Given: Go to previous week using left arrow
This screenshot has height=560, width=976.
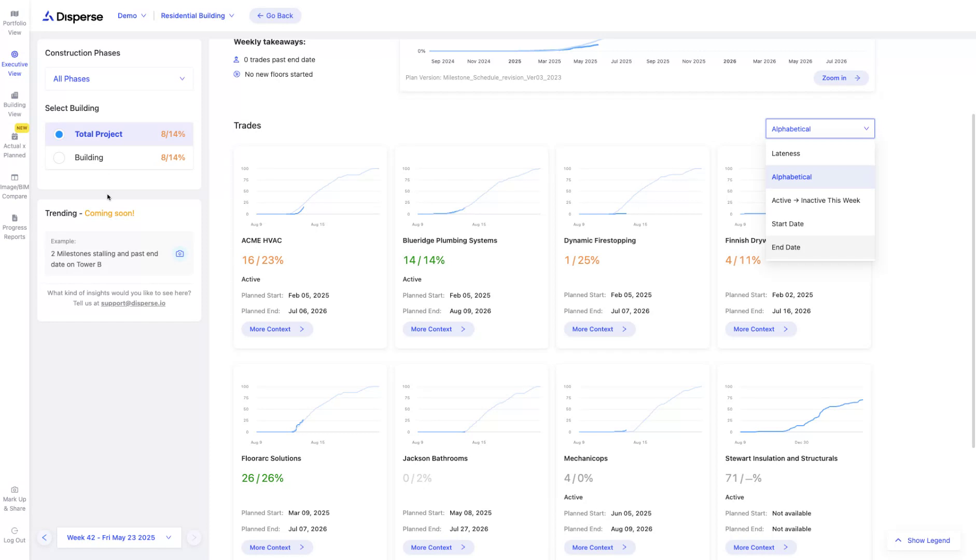Looking at the screenshot, I should pos(45,538).
